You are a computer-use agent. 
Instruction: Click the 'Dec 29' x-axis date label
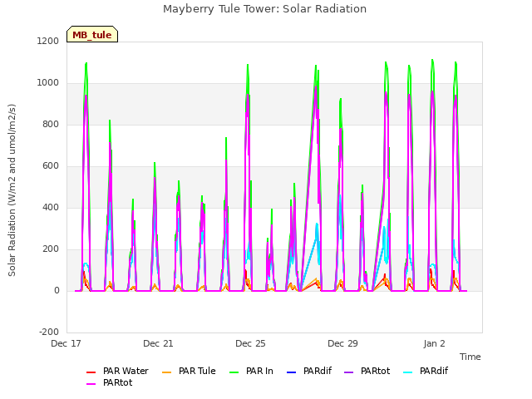point(342,343)
